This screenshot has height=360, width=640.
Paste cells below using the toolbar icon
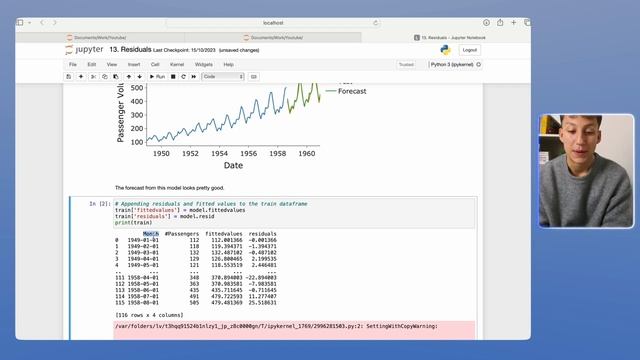click(116, 77)
